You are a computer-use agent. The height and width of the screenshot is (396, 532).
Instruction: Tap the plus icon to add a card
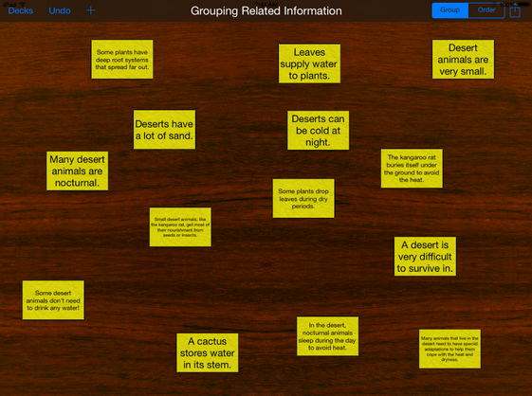(91, 10)
